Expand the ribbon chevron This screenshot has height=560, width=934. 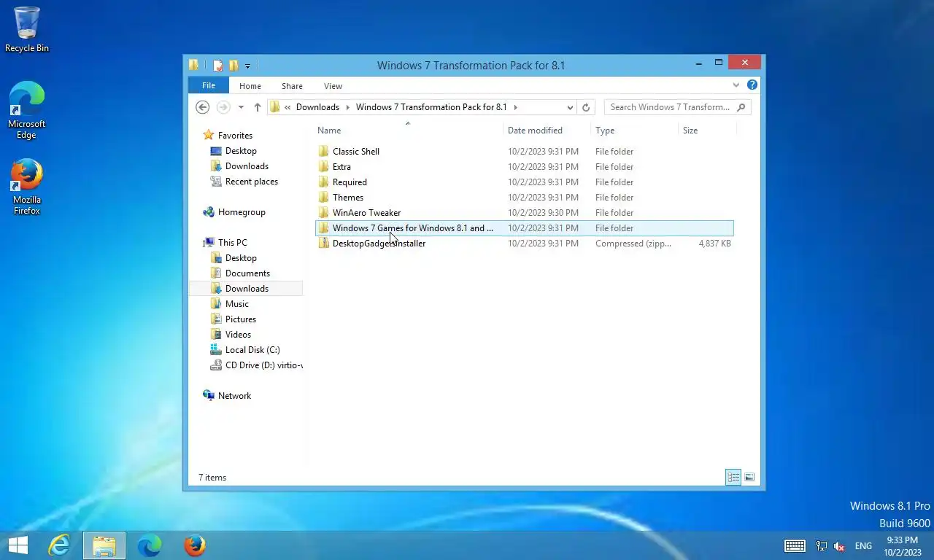(736, 85)
